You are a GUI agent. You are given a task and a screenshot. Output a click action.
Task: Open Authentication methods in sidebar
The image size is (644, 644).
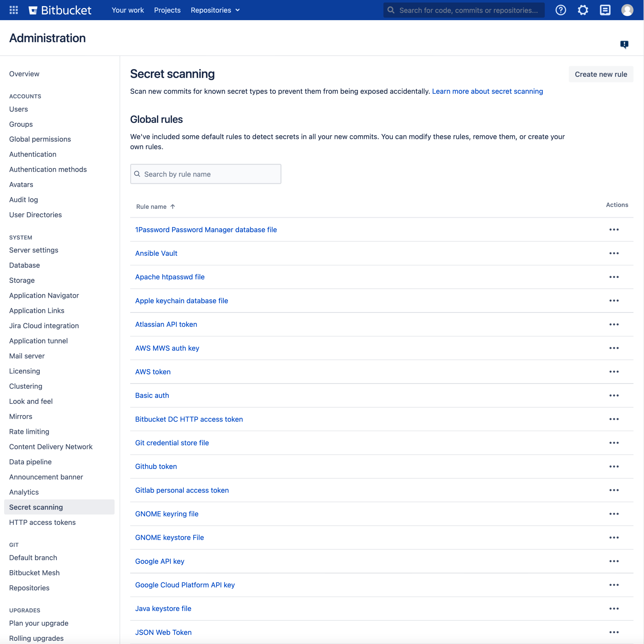48,169
